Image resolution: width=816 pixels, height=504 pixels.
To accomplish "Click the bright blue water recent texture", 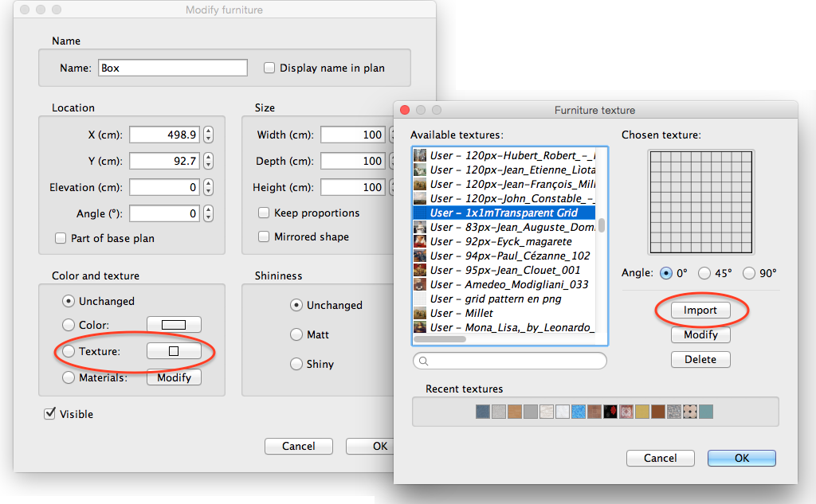I will (579, 412).
